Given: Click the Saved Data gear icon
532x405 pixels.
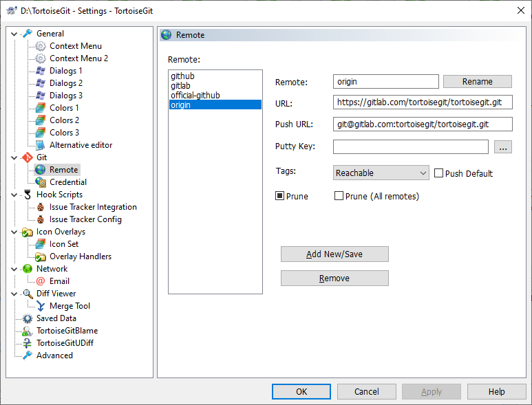Looking at the screenshot, I should point(28,318).
